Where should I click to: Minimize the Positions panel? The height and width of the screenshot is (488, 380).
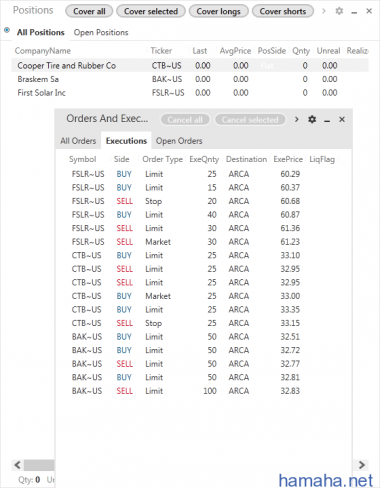(x=354, y=12)
